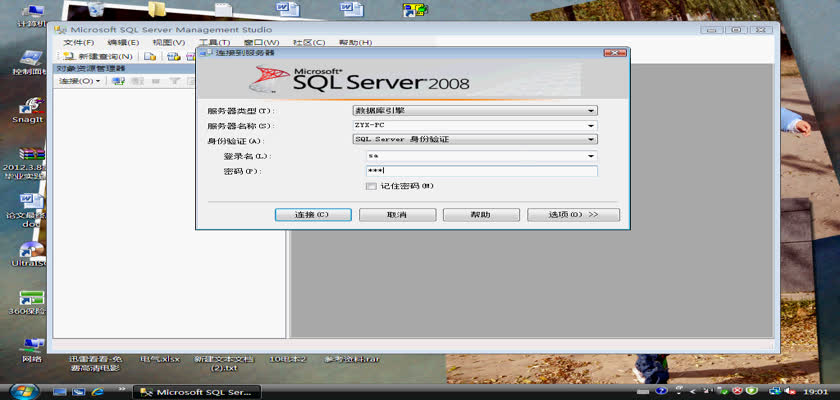The image size is (840, 400).
Task: Open the 帮助(H) menu
Action: pos(355,42)
